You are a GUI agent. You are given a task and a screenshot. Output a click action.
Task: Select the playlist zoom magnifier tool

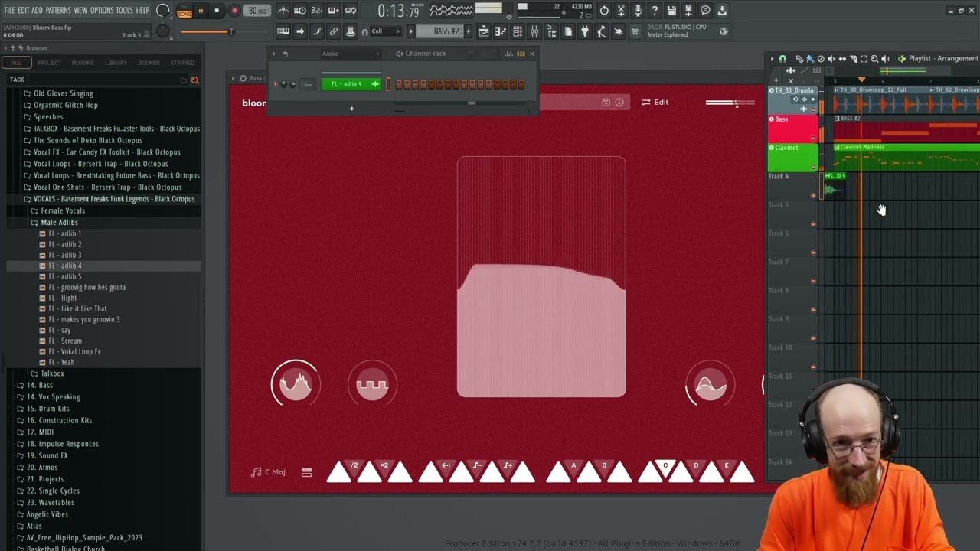click(874, 59)
